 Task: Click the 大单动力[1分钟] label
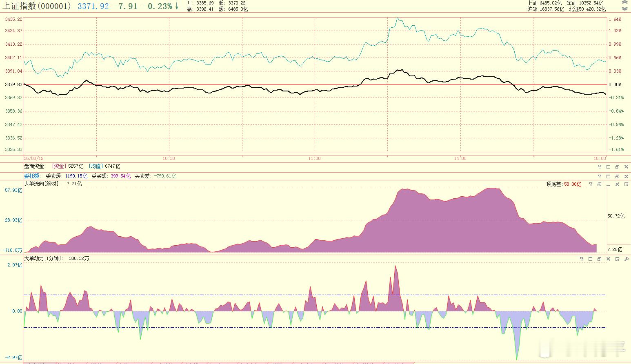click(x=44, y=258)
